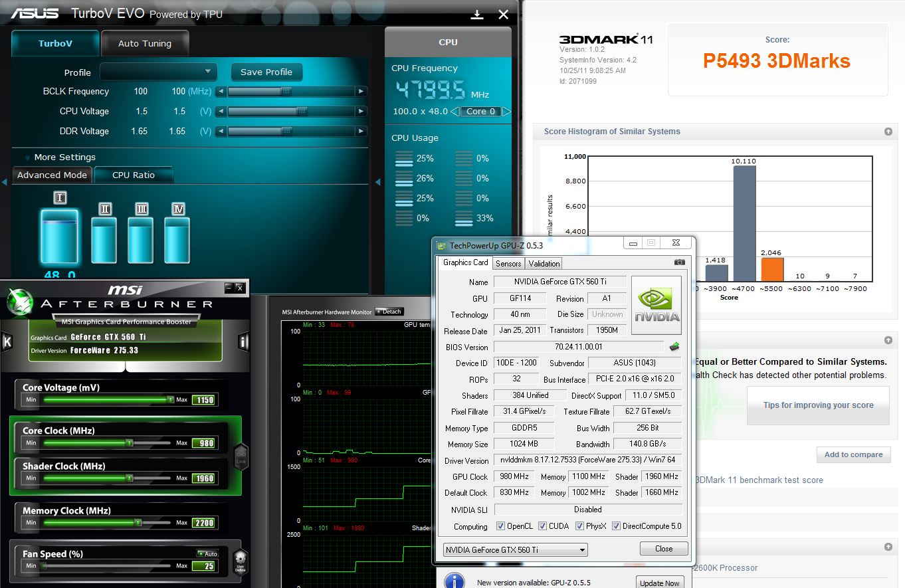Viewport: 905px width, 588px height.
Task: Switch to previous core left of Core 0
Action: pyautogui.click(x=455, y=112)
